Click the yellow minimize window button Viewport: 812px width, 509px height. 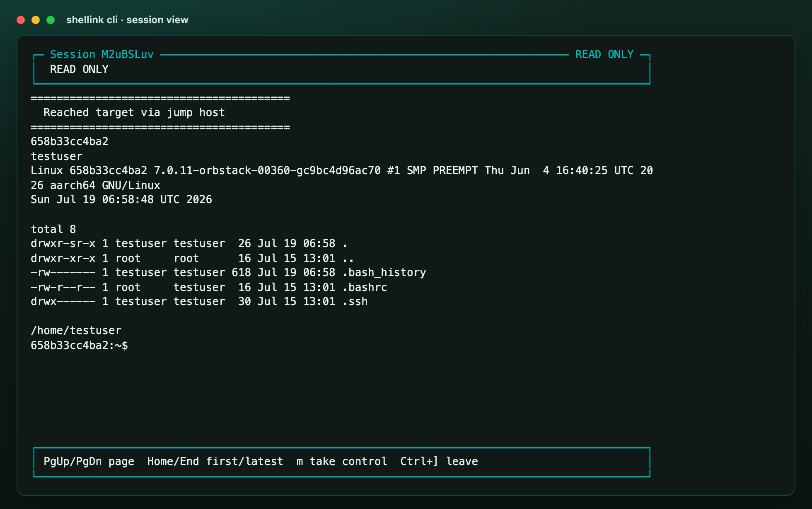36,20
